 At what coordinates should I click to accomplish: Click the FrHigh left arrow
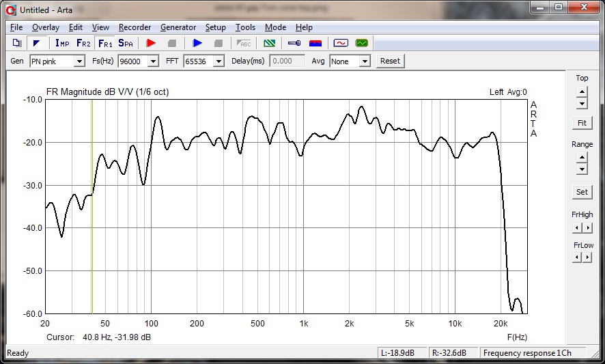(577, 227)
